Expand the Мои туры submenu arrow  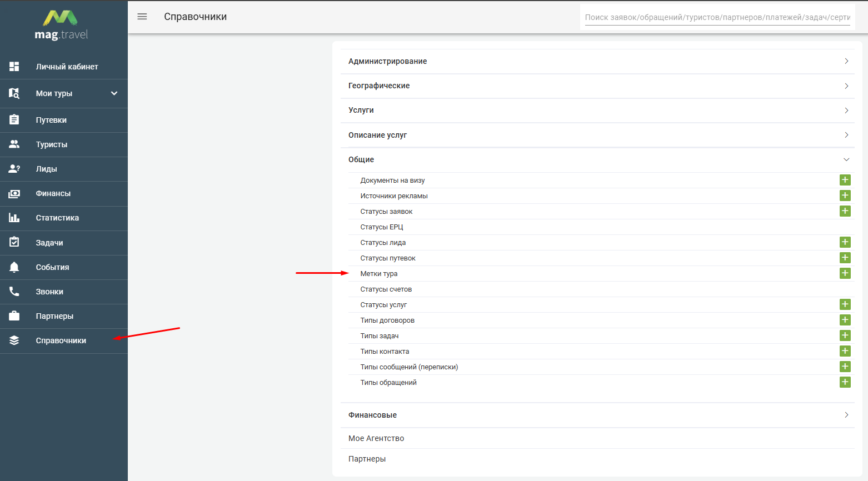click(x=114, y=93)
